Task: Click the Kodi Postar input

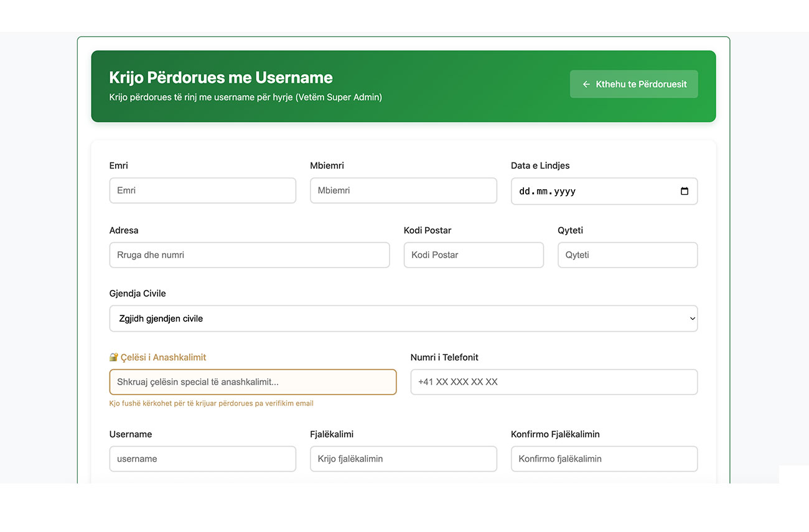Action: [x=473, y=255]
